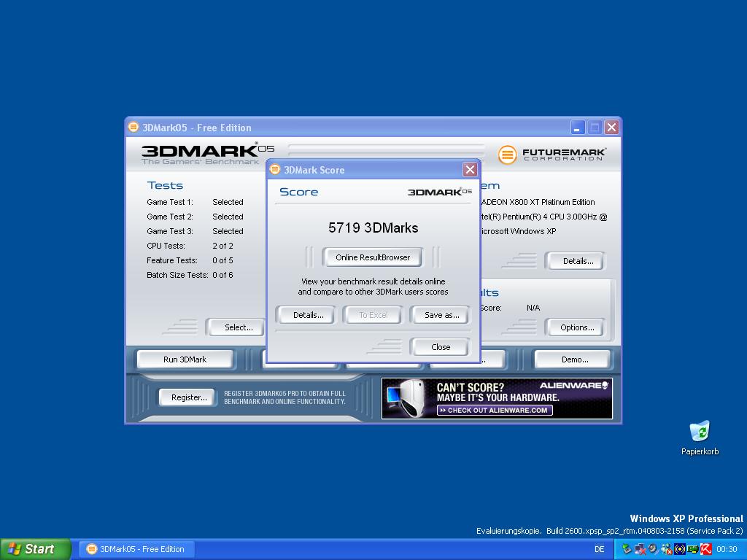Screen dimensions: 747x560
Task: Click Batch Size Tests 0 of 6 row
Action: point(190,275)
